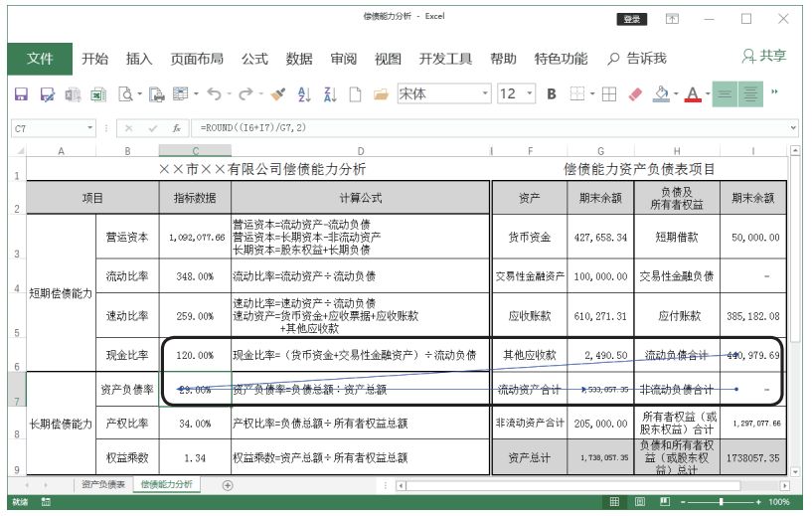The height and width of the screenshot is (516, 812).
Task: Switch to the 开始 ribbon tab
Action: point(94,59)
